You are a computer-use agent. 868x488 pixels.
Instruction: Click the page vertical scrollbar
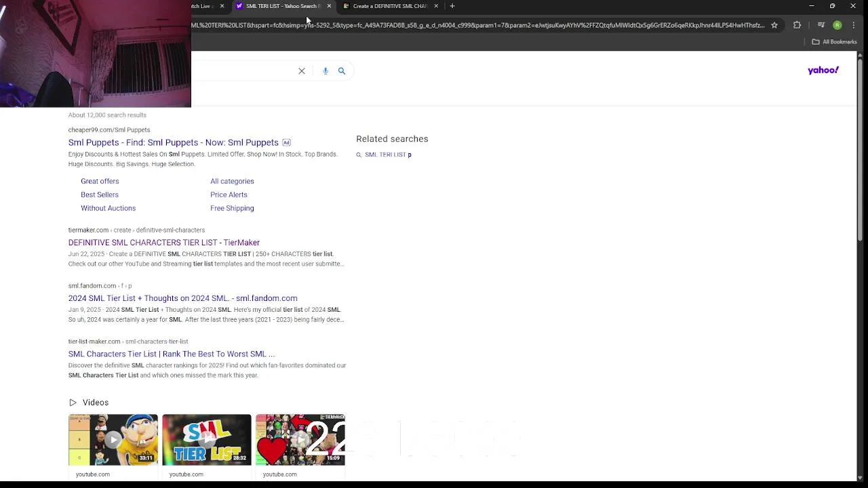[x=861, y=150]
